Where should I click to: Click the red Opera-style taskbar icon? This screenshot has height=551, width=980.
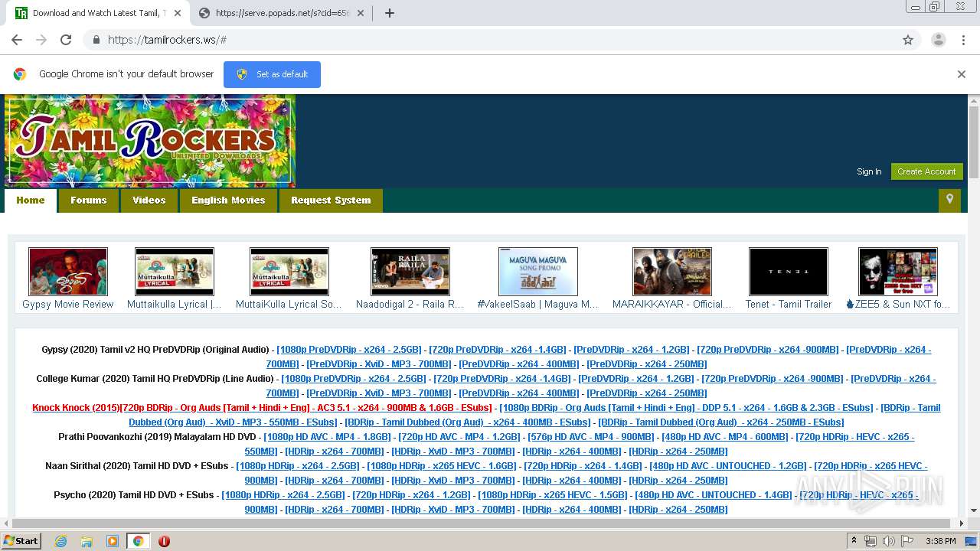click(164, 541)
